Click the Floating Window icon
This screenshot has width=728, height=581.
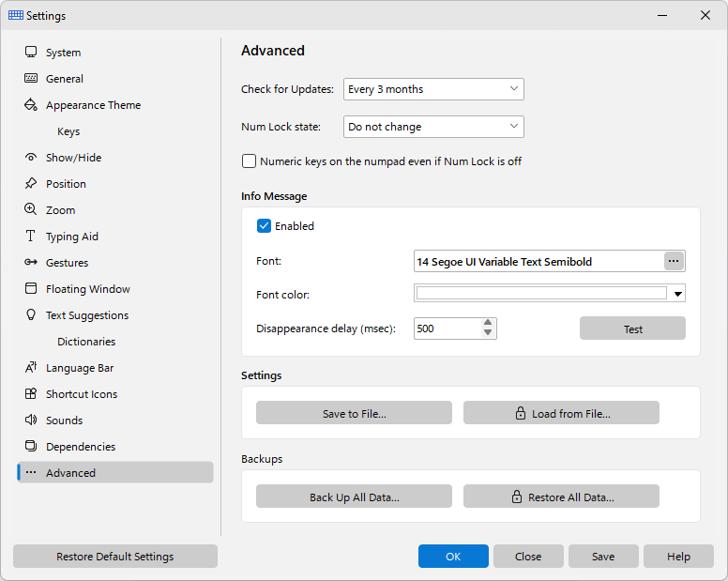31,288
